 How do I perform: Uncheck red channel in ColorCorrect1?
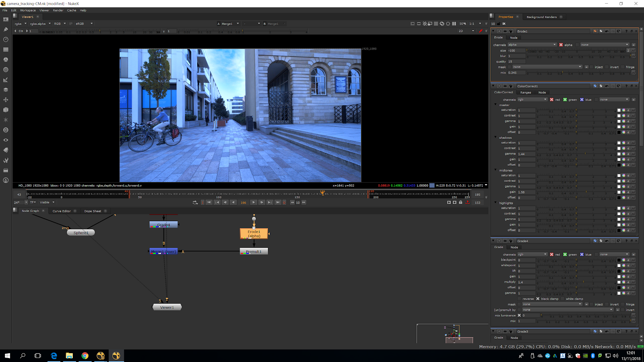[552, 100]
